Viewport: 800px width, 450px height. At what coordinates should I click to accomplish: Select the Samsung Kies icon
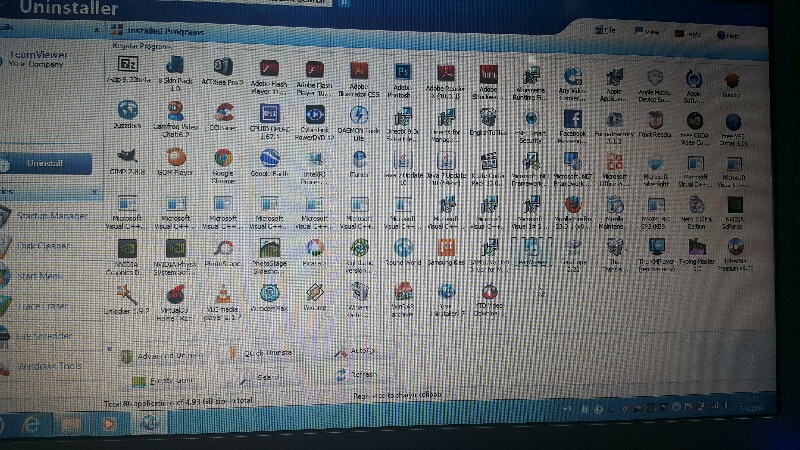click(x=446, y=248)
